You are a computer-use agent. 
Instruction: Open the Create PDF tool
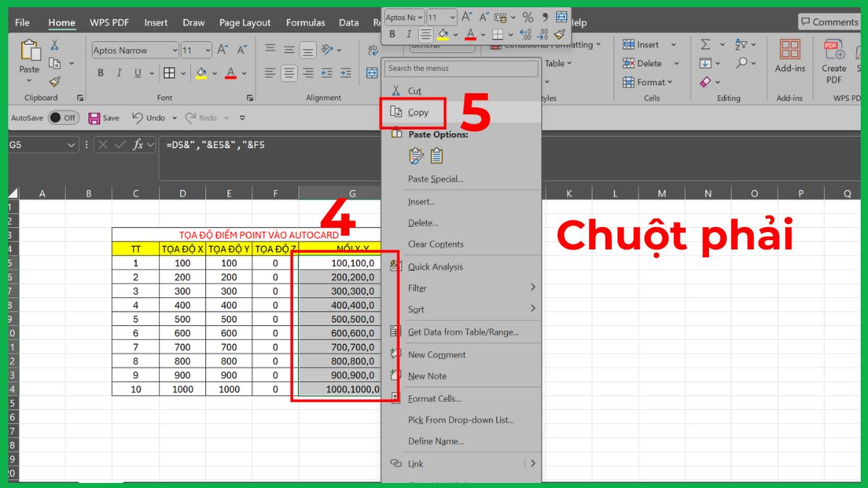pos(833,64)
